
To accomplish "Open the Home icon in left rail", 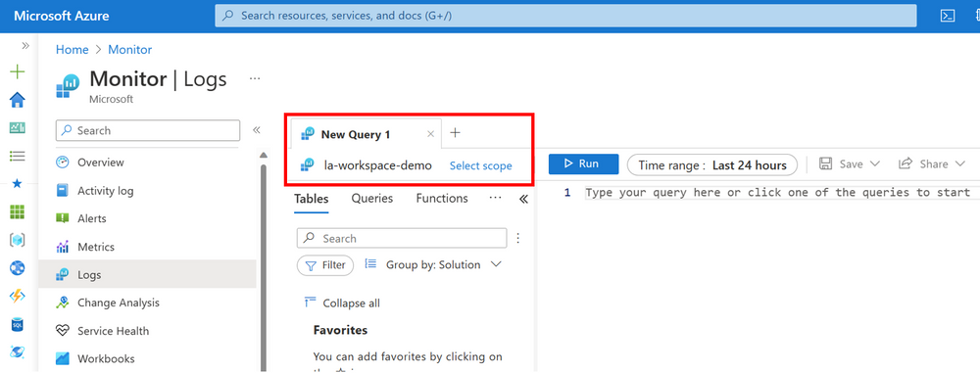I will (18, 100).
